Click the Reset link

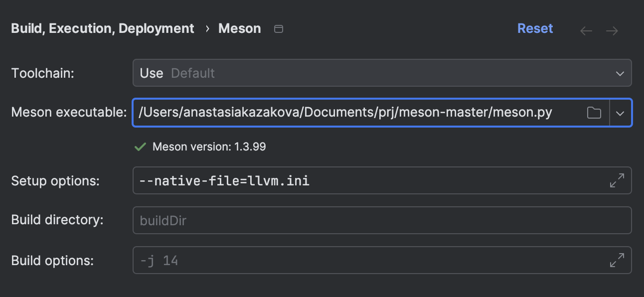tap(535, 28)
